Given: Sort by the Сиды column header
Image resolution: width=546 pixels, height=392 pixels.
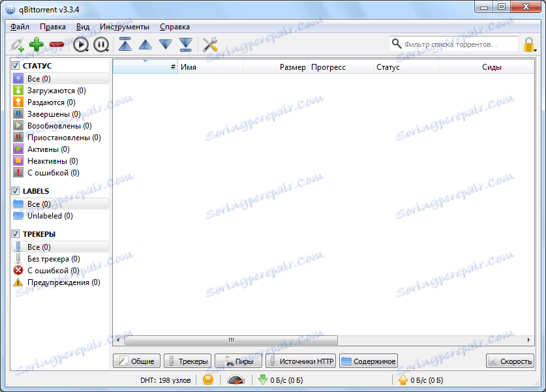Looking at the screenshot, I should 471,67.
